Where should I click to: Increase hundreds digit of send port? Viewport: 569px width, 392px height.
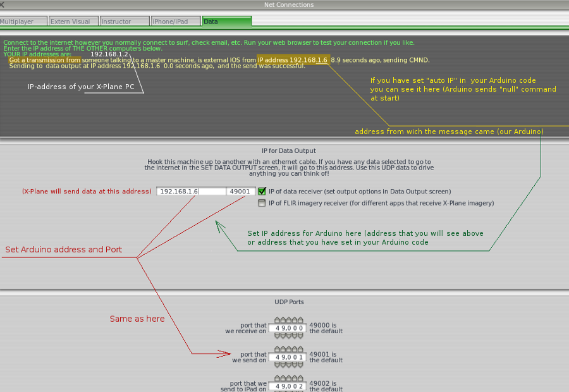289,349
